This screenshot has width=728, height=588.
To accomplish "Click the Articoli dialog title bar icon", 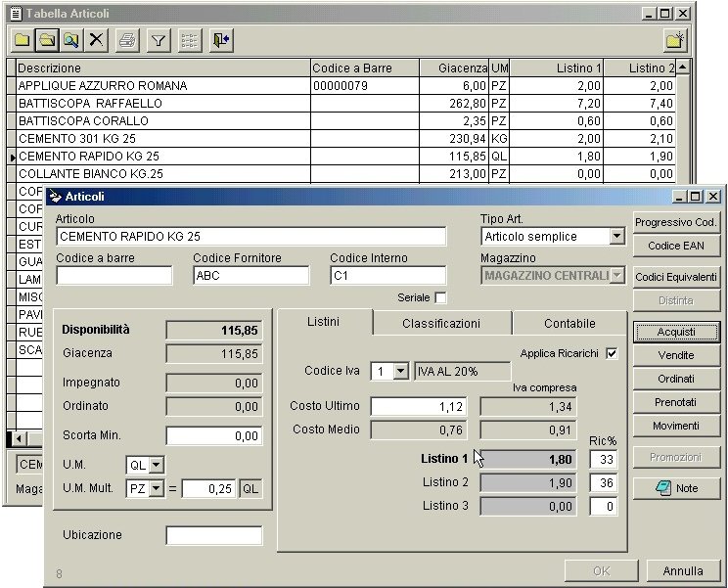I will pyautogui.click(x=56, y=197).
